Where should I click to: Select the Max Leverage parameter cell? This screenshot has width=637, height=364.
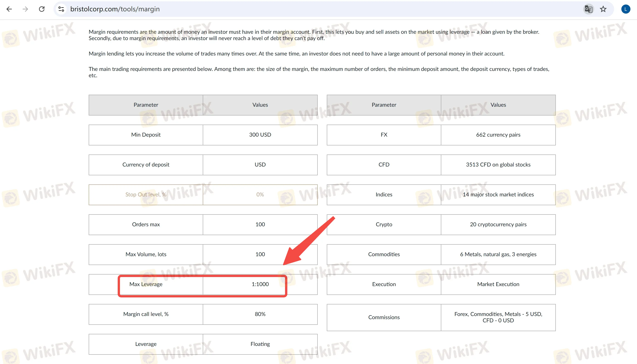(146, 284)
